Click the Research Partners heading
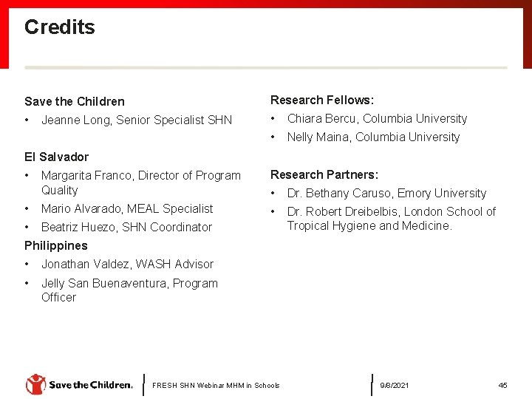Image resolution: width=532 pixels, height=399 pixels. click(324, 174)
